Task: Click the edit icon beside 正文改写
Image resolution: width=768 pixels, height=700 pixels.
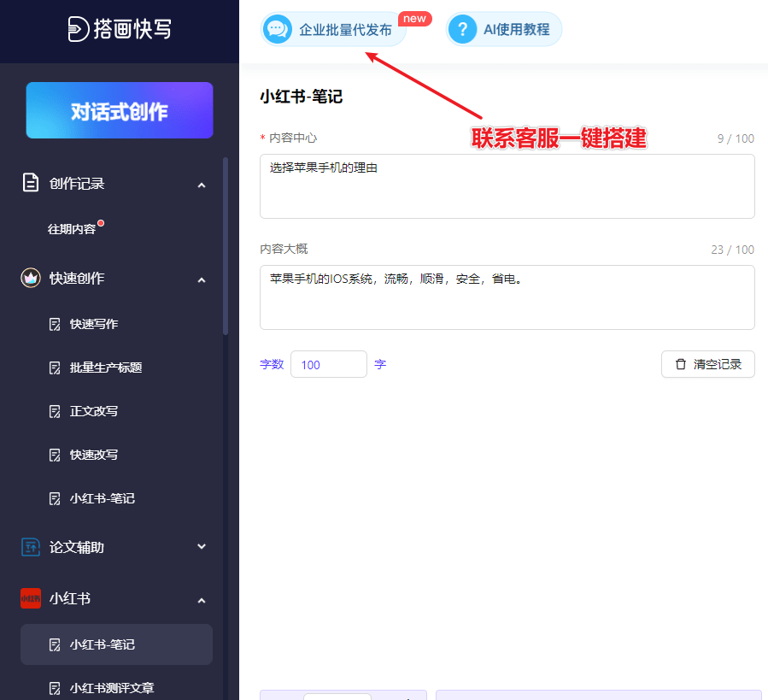Action: tap(55, 412)
